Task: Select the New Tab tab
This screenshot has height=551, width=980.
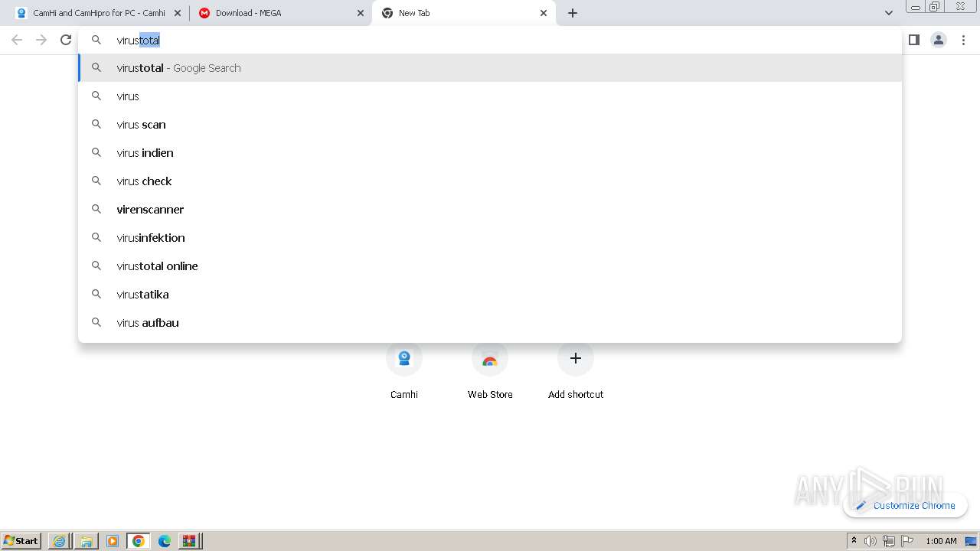Action: coord(463,13)
